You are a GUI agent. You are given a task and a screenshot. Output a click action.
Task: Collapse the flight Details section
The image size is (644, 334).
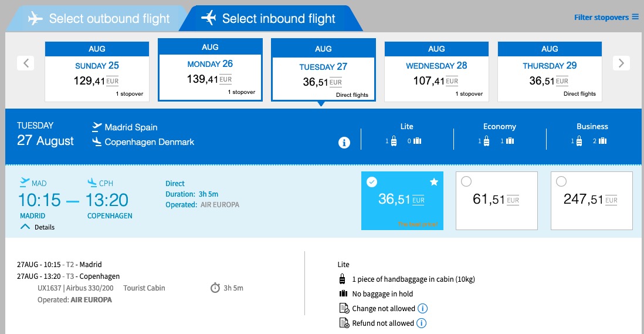[x=38, y=227]
